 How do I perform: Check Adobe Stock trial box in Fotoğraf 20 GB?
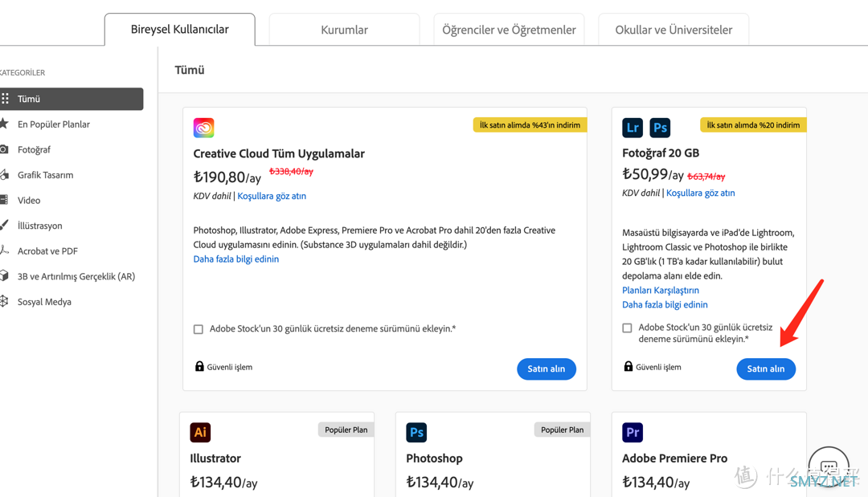[x=627, y=328]
